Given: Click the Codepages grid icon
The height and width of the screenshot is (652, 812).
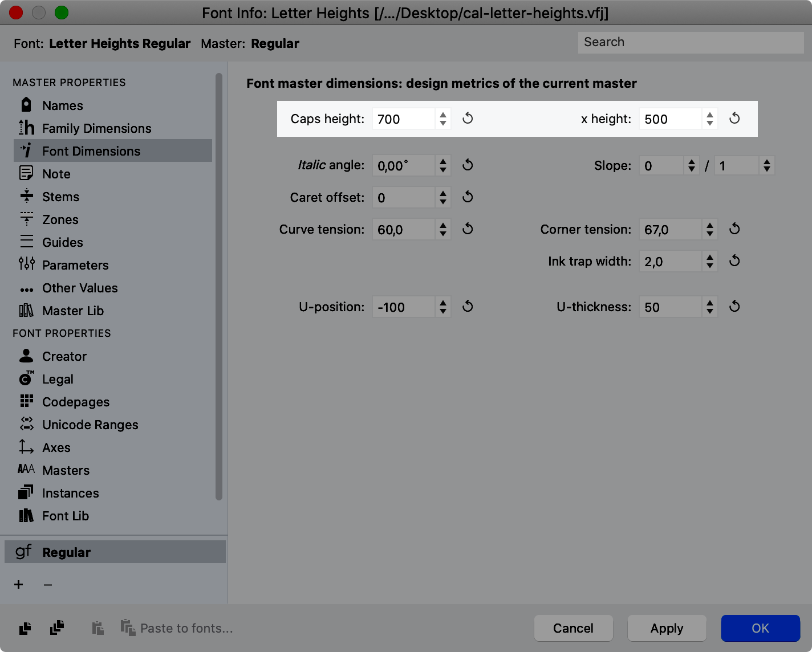Looking at the screenshot, I should [26, 401].
